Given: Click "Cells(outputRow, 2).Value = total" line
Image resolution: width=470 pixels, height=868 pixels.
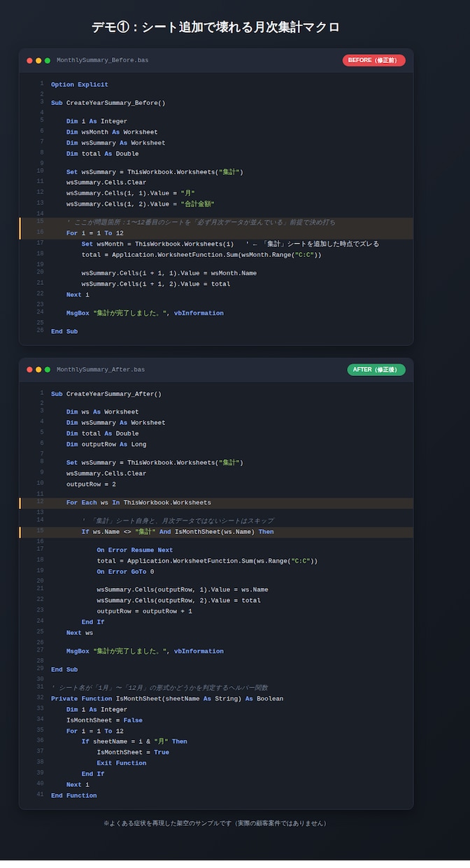Looking at the screenshot, I should (179, 601).
